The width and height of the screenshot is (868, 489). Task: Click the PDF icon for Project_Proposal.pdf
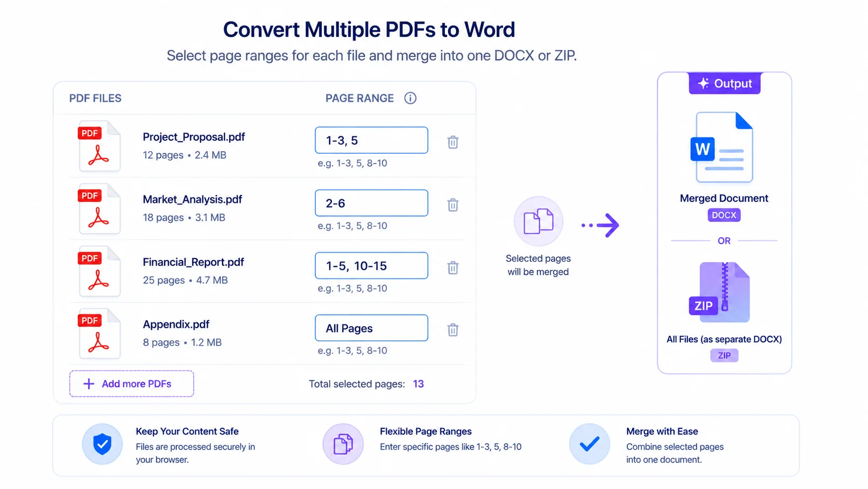tap(99, 146)
